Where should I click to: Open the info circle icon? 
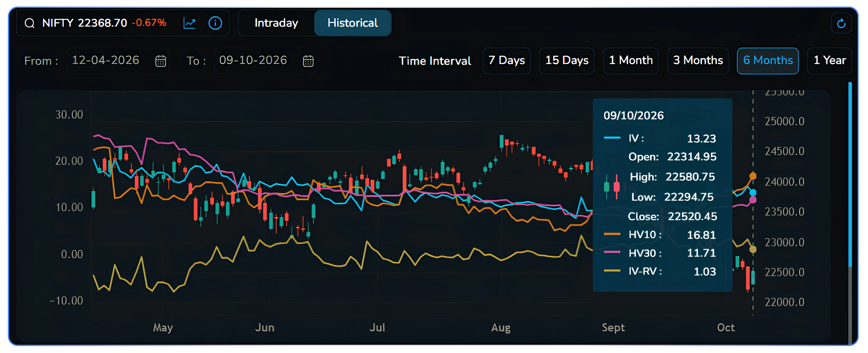coord(215,23)
